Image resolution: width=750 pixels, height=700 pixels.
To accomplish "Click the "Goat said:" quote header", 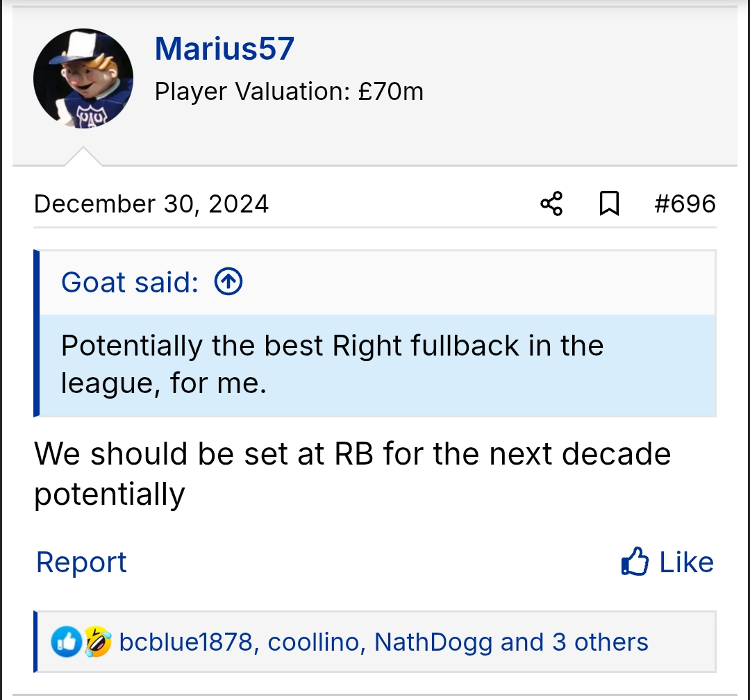I will pos(130,283).
